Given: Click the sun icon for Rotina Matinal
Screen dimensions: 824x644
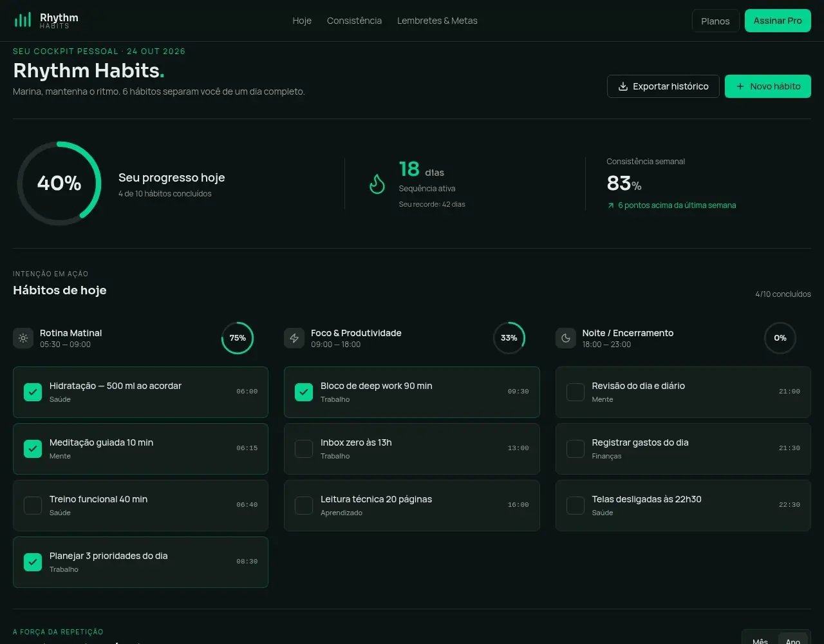Looking at the screenshot, I should pyautogui.click(x=23, y=338).
